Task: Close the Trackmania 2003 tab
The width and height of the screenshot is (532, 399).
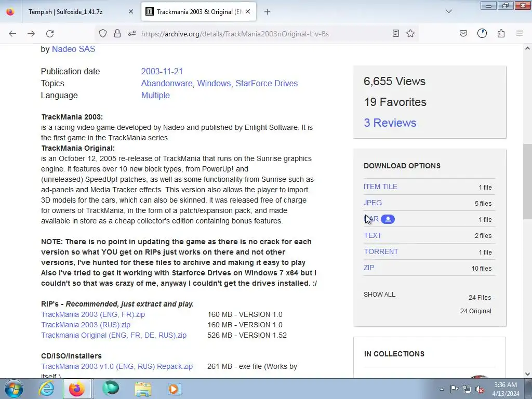Action: pos(248,11)
